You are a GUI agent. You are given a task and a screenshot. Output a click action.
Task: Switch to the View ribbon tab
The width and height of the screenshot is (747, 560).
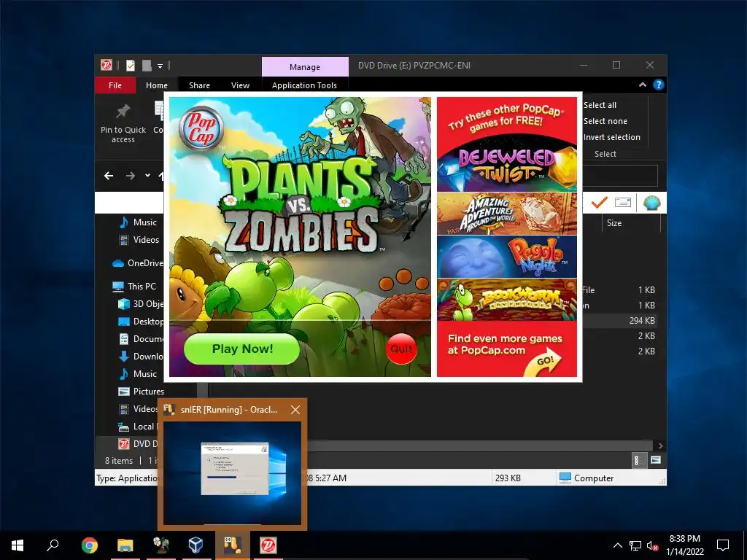tap(240, 85)
